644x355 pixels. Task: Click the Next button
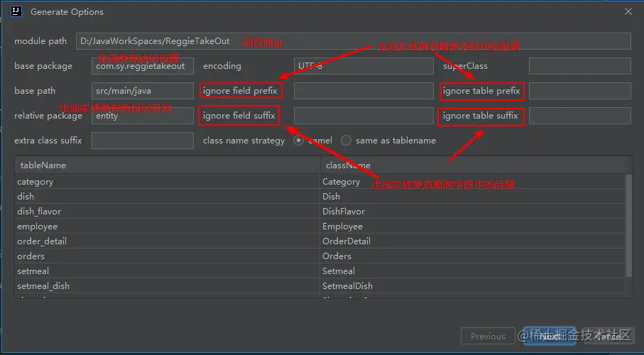pos(550,336)
